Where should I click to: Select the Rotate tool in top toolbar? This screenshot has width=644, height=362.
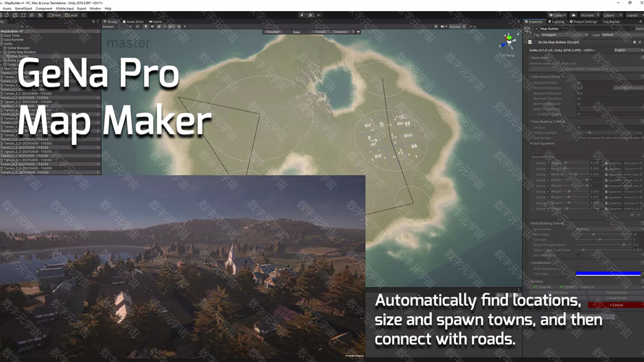[x=7, y=15]
